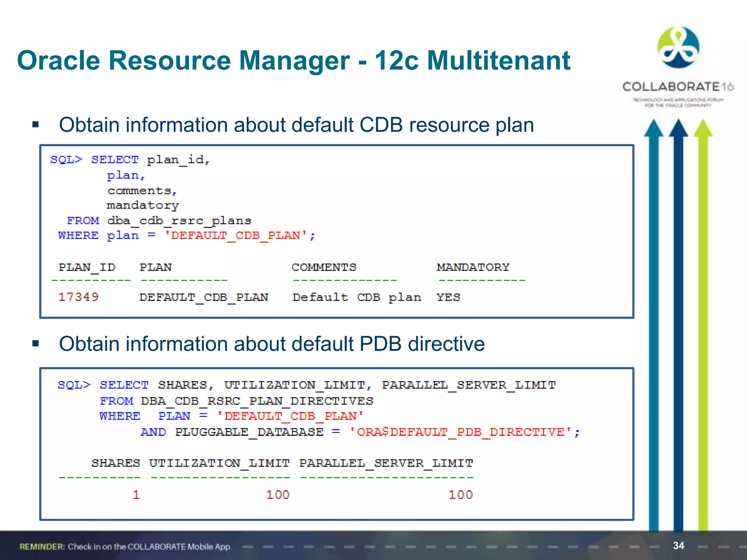Click the MANDATORY column header
747x560 pixels.
tap(473, 267)
